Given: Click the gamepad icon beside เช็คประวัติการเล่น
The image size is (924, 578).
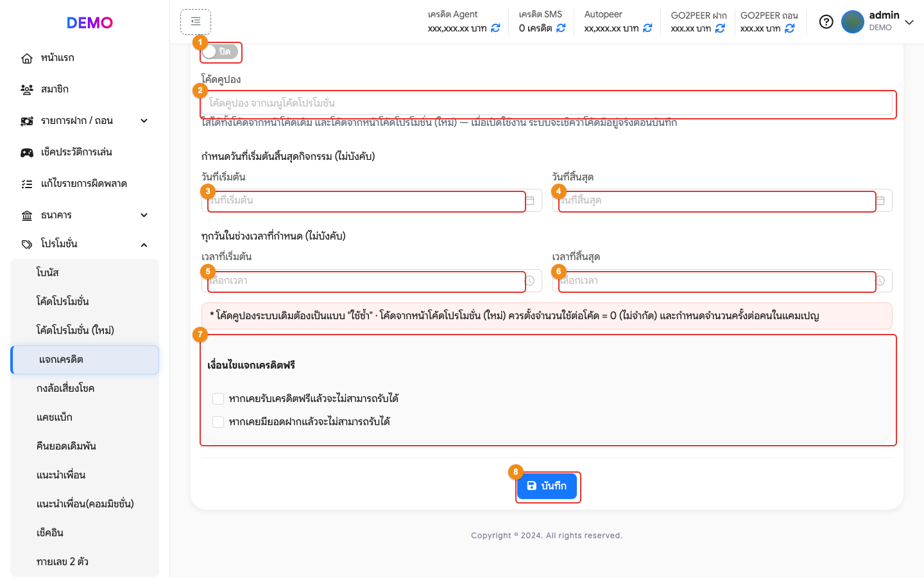Looking at the screenshot, I should pos(27,153).
